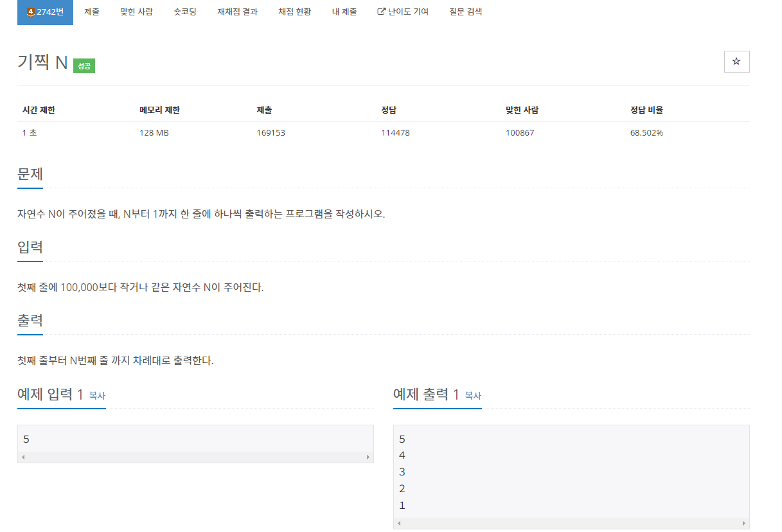Switch to the 숏코딩 tab

click(x=185, y=12)
